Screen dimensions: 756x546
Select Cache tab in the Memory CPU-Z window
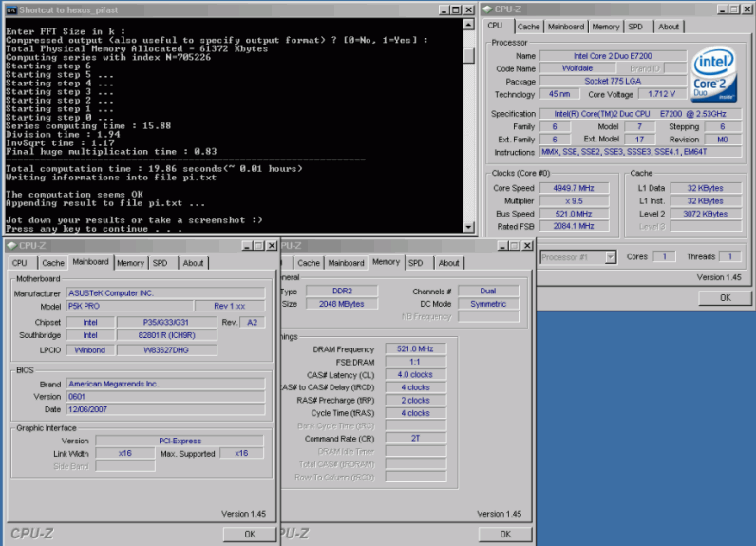click(309, 263)
